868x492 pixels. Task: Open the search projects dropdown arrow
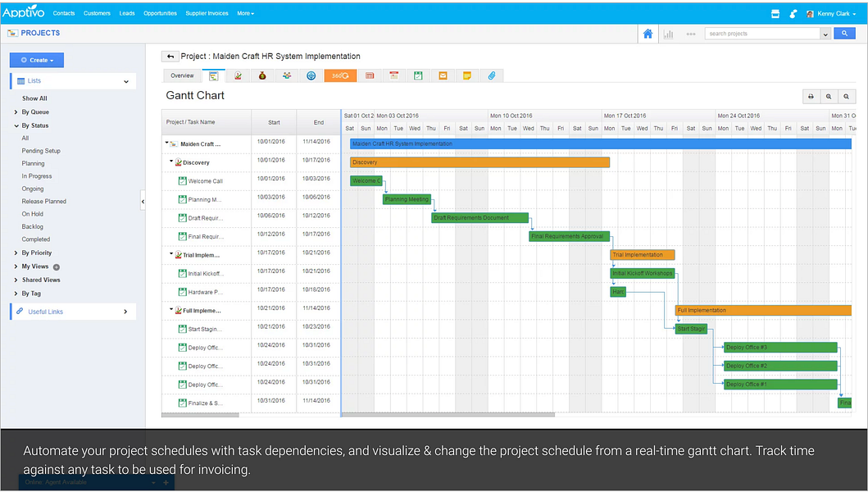point(825,34)
